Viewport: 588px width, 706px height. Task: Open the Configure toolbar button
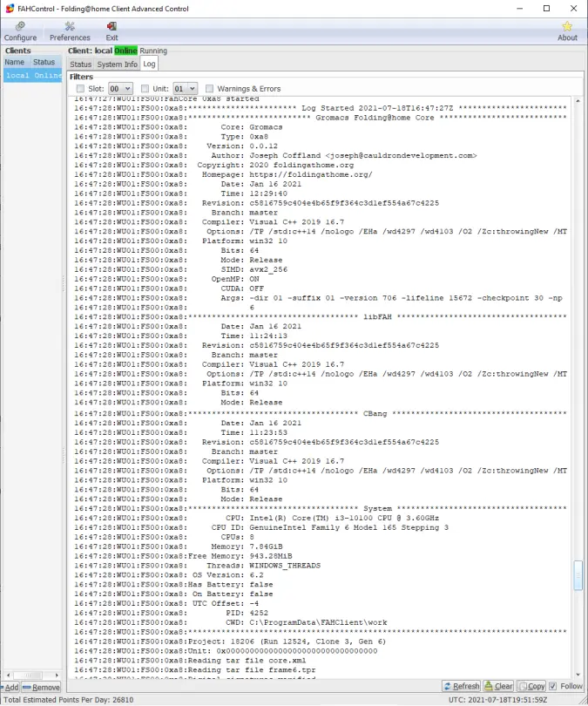tap(20, 31)
